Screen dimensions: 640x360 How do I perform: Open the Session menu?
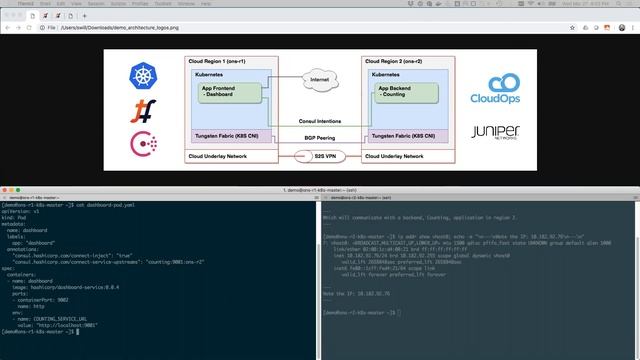96,4
